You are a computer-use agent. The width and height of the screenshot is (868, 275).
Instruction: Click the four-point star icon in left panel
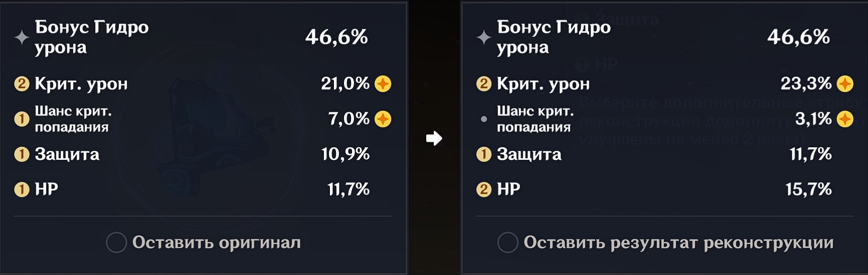[22, 37]
